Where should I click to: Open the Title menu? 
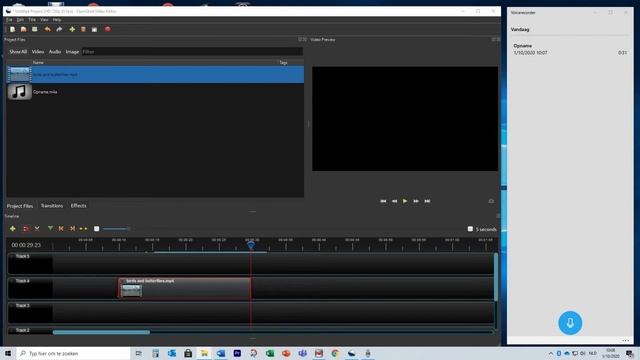[x=32, y=20]
